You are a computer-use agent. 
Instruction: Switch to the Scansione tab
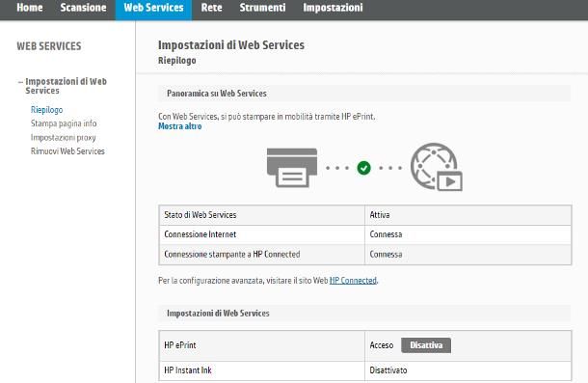click(x=83, y=8)
